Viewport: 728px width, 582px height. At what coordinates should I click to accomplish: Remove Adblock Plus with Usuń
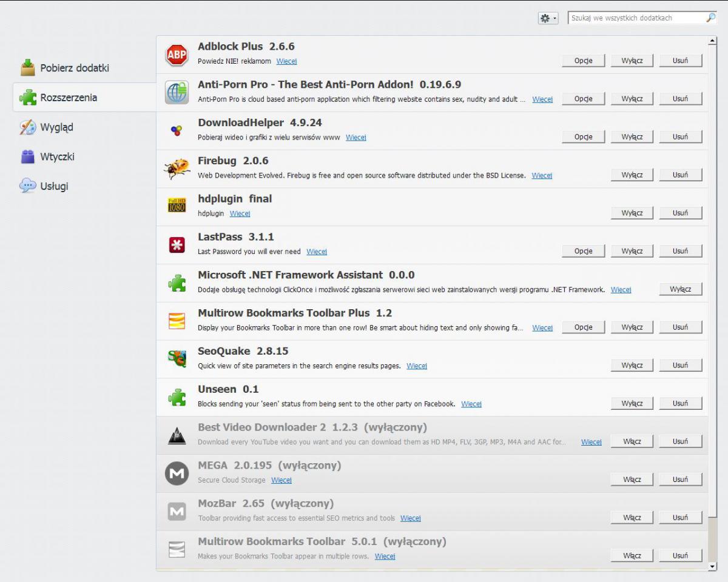[x=681, y=61]
